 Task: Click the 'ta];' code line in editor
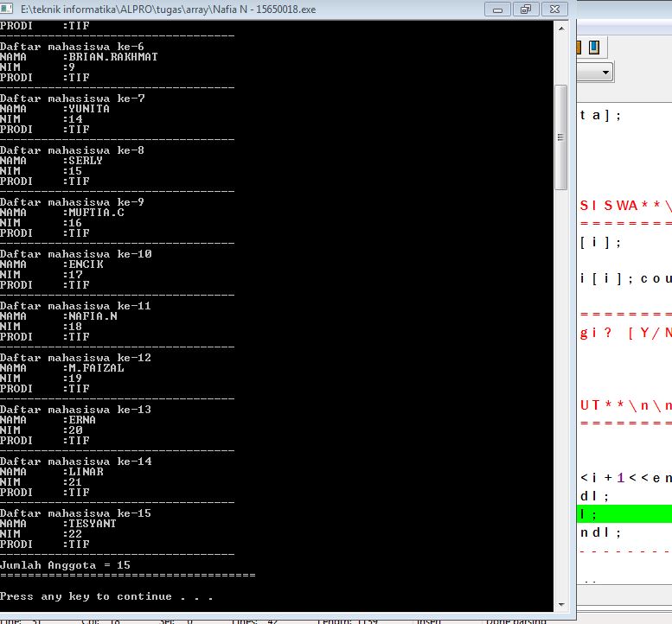click(600, 115)
